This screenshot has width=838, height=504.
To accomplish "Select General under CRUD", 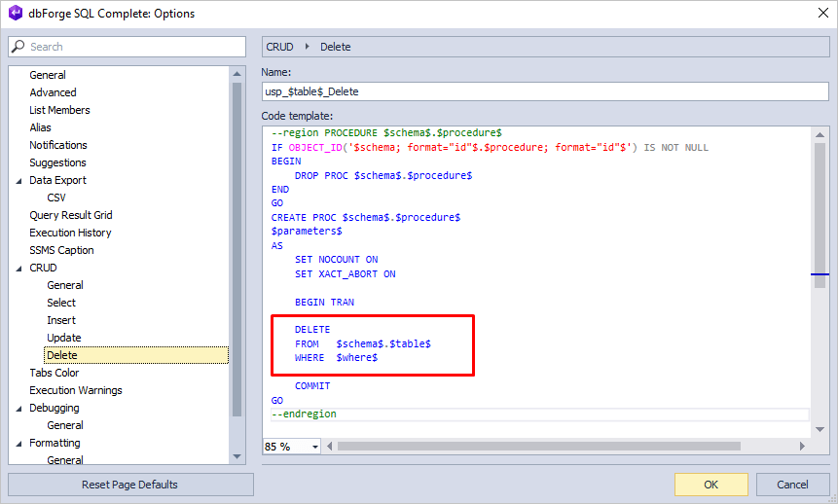I will (x=64, y=285).
